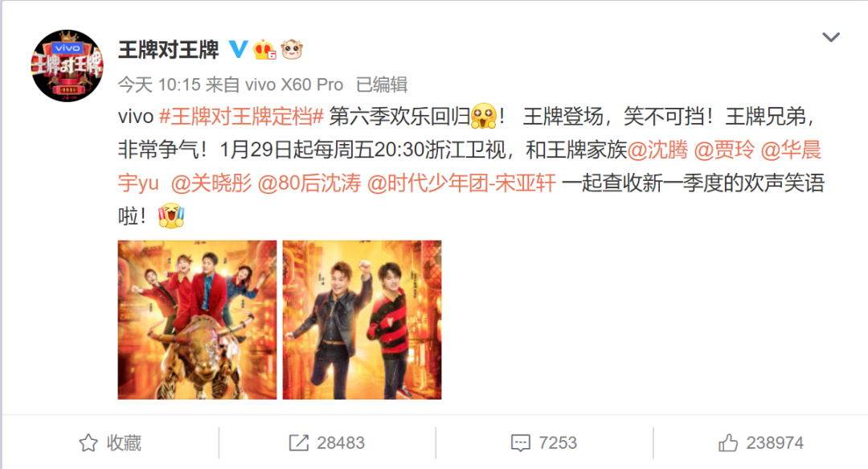Click the thumbs-up like icon
Screen dimensions: 868x469
(x=728, y=442)
